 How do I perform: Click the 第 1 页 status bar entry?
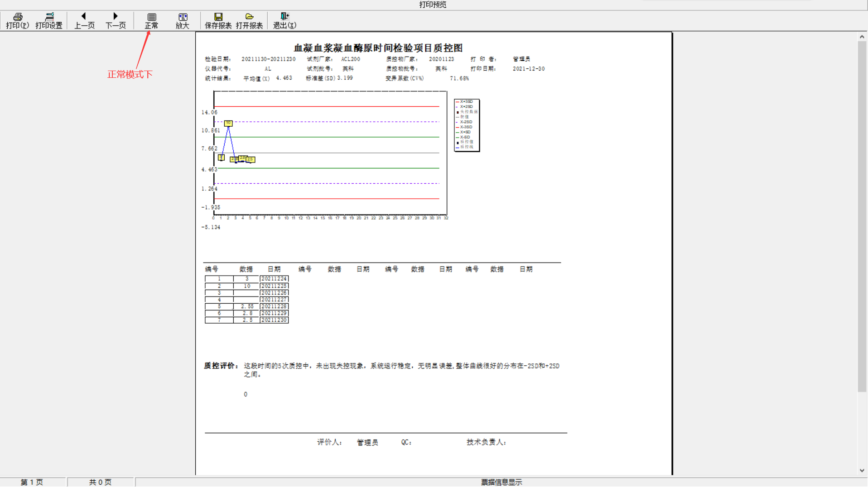32,482
